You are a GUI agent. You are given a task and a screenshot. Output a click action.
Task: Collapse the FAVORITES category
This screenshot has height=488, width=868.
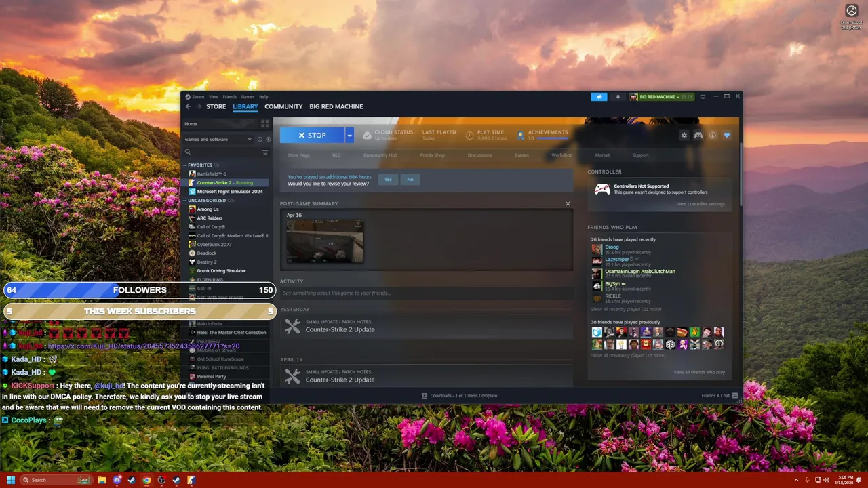tap(184, 165)
